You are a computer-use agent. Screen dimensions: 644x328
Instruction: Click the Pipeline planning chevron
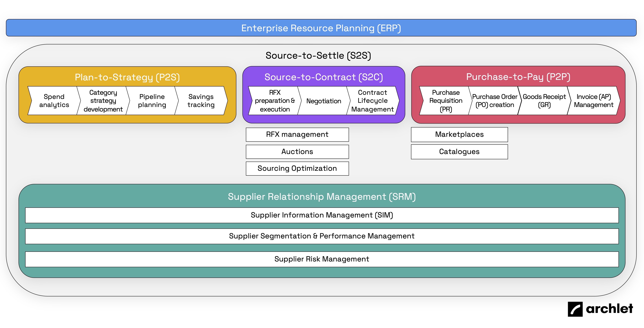click(x=152, y=101)
